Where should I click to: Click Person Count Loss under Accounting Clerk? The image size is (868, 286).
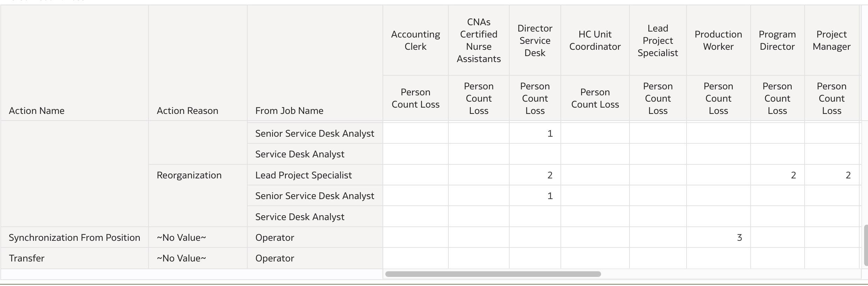pos(415,98)
